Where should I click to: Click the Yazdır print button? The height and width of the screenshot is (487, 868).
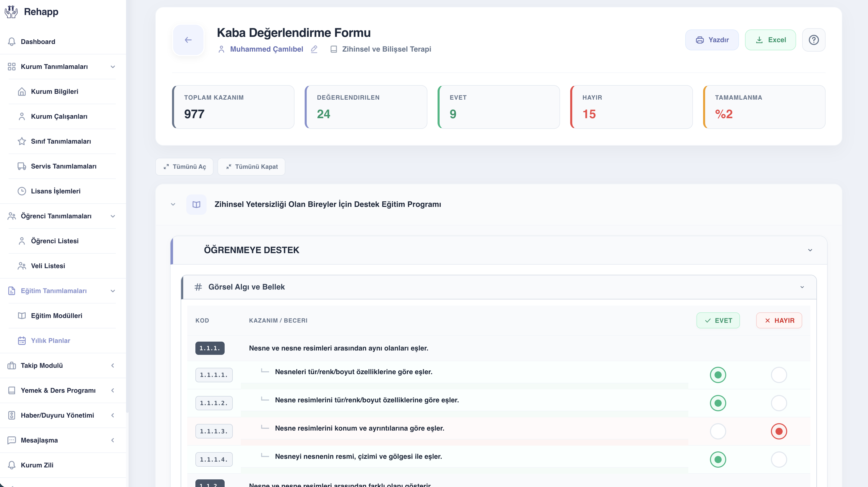click(712, 40)
